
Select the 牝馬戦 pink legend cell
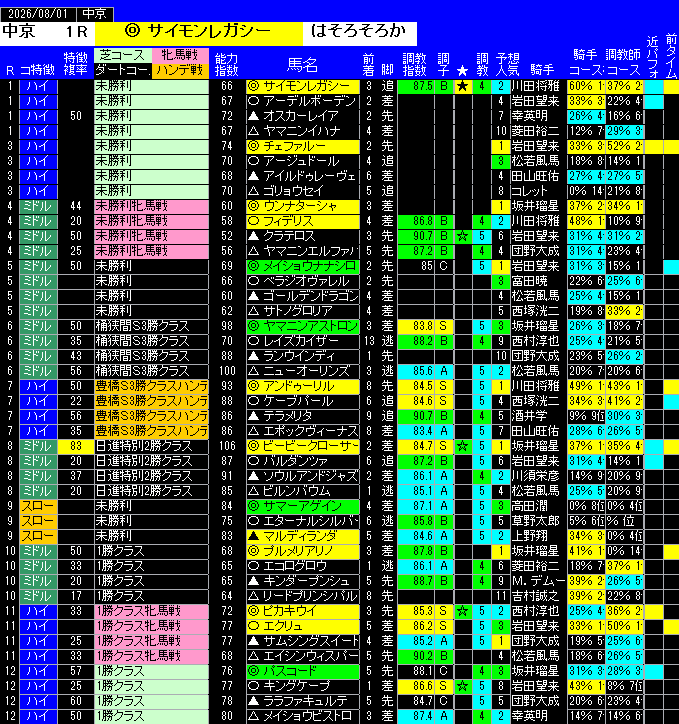coord(180,55)
